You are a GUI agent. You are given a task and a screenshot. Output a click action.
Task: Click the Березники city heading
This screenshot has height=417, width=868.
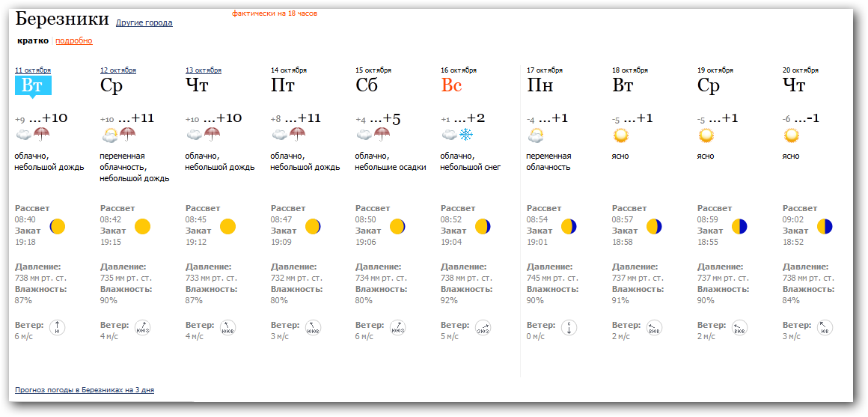(x=62, y=19)
